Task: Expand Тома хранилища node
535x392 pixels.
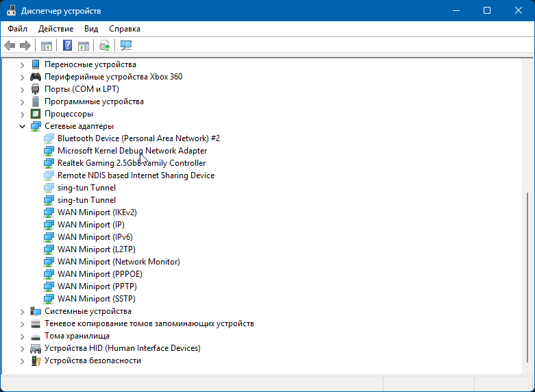Action: (22, 336)
